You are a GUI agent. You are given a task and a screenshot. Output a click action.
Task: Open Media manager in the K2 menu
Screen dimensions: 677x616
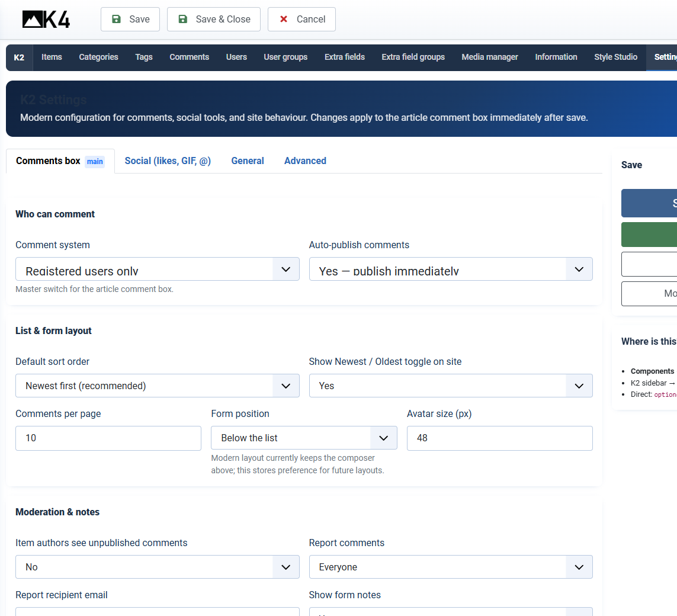(x=490, y=57)
